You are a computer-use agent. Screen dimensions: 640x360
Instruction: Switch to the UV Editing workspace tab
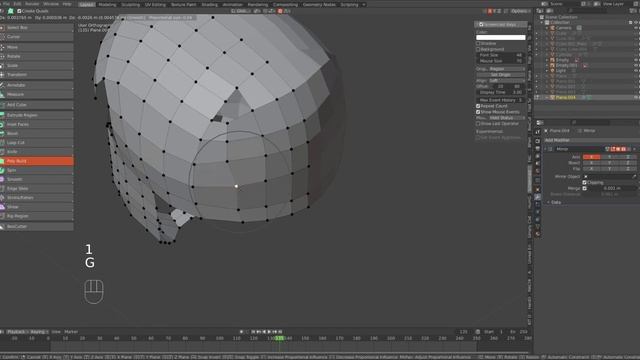point(156,4)
